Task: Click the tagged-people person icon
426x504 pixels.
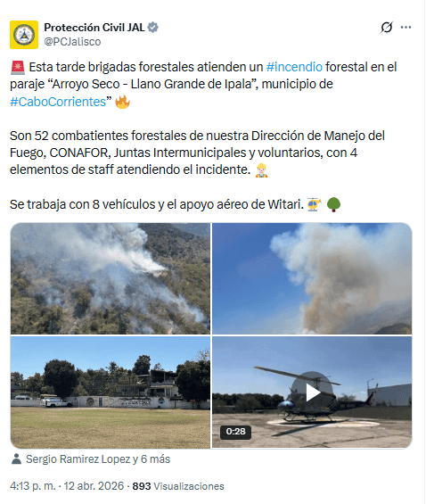Action: pyautogui.click(x=16, y=459)
